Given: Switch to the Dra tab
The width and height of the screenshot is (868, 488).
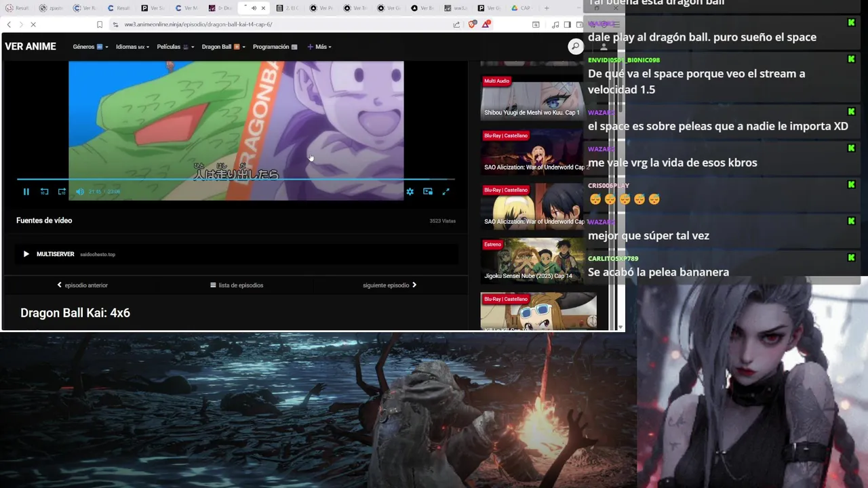Looking at the screenshot, I should pyautogui.click(x=221, y=8).
